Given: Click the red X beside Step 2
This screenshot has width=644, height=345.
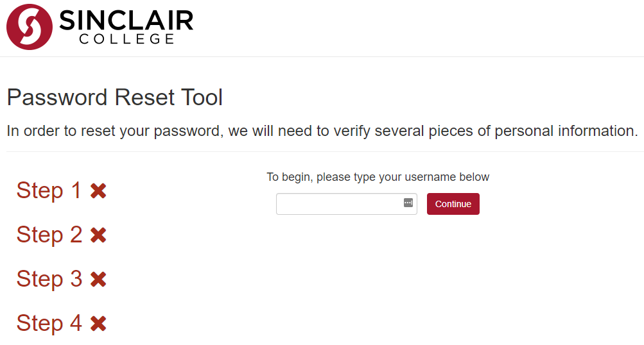Looking at the screenshot, I should (x=98, y=235).
